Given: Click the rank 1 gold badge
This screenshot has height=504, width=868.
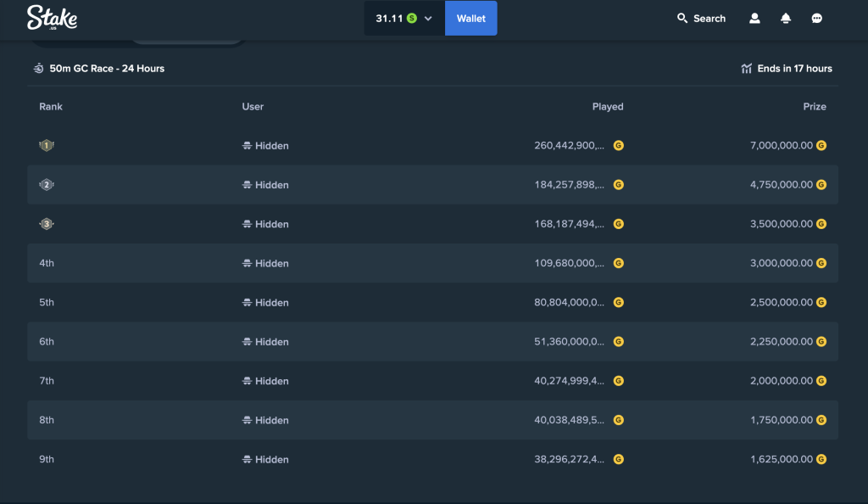Looking at the screenshot, I should coord(47,145).
